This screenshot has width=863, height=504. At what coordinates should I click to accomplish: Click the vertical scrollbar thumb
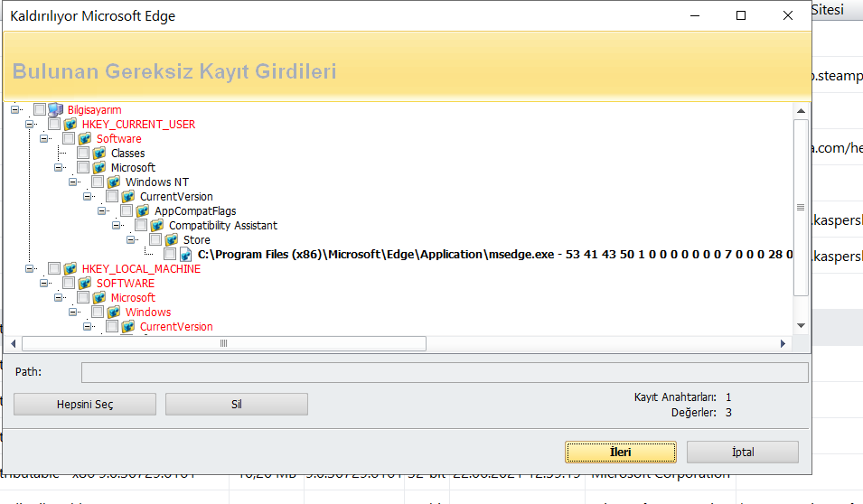[x=802, y=208]
